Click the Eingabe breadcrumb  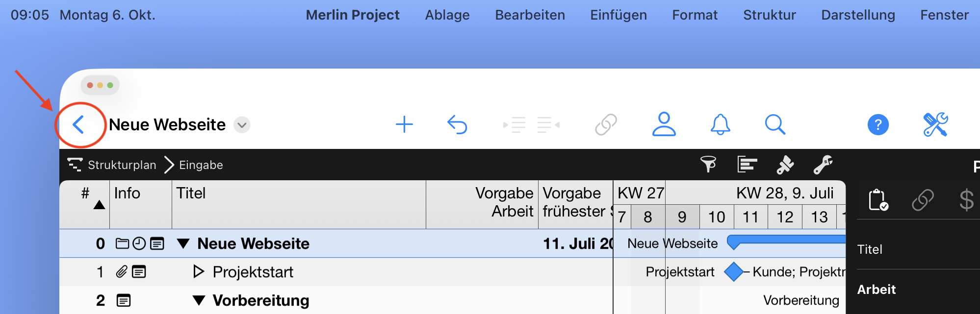click(201, 165)
